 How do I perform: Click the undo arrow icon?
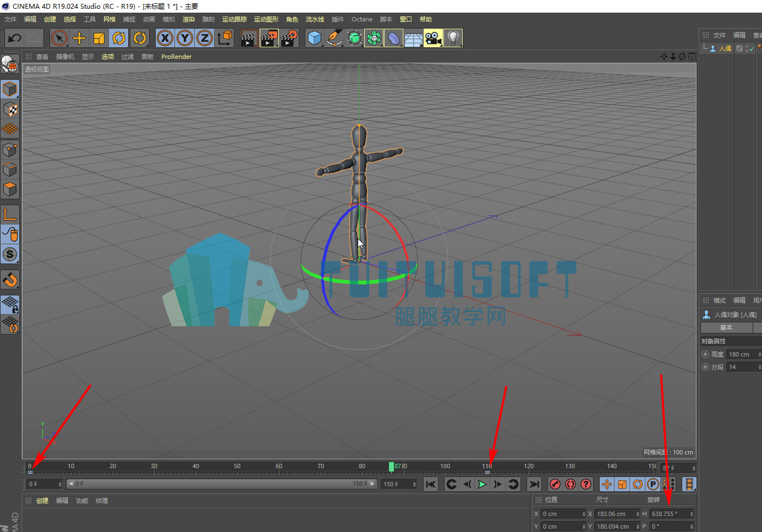15,39
